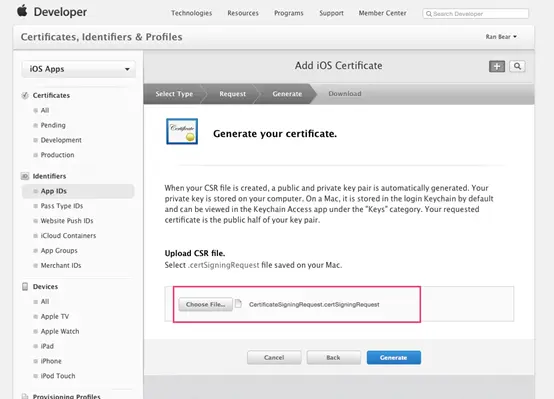Select iCloud Containers
Viewport: 554px width, 399px height.
point(68,236)
